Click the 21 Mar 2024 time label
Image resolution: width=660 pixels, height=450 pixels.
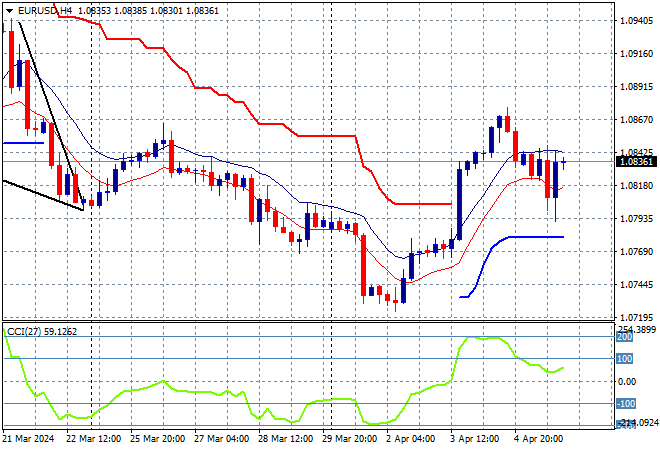(29, 439)
